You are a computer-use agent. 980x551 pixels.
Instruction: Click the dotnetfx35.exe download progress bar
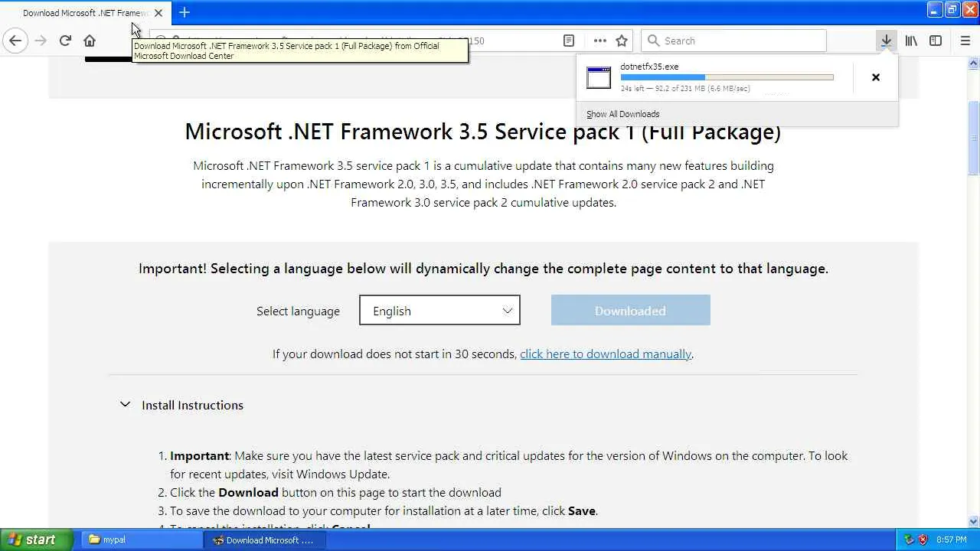point(727,77)
